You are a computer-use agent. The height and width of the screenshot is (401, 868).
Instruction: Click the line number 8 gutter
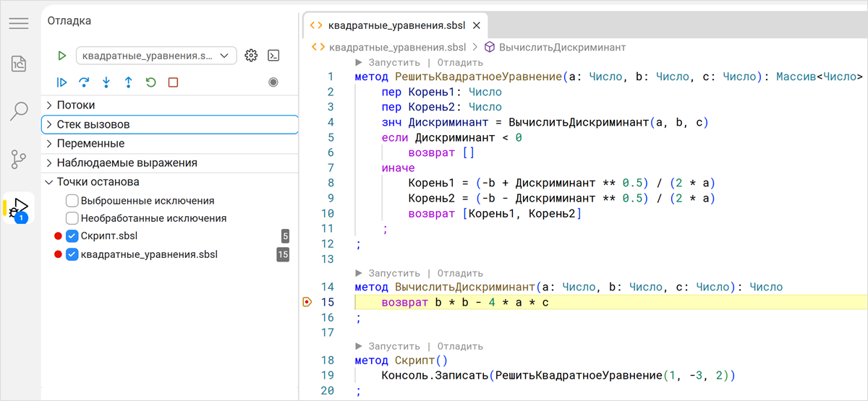tap(331, 183)
